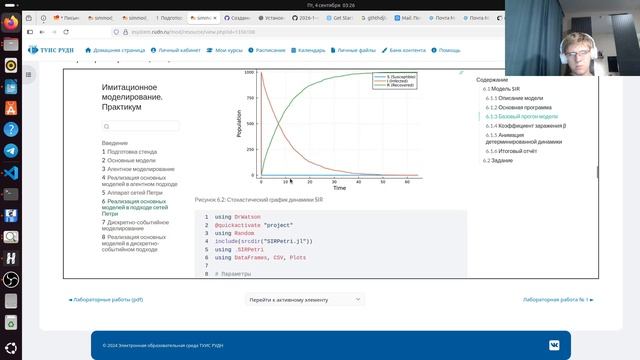Open chapter '7 Дискретно-событийное моделирование'
Viewport: 640px width, 360px height.
[135, 225]
